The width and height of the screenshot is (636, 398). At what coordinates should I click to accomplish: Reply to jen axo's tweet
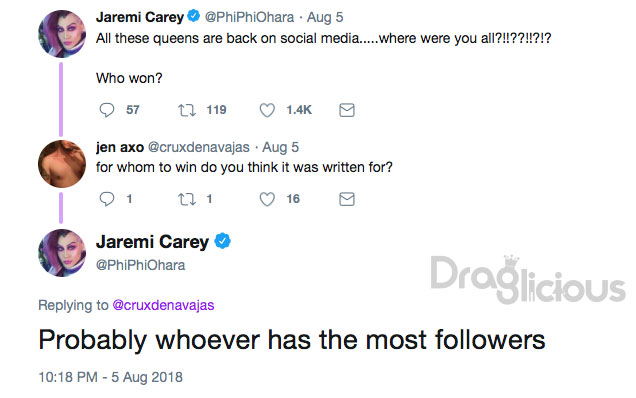(107, 199)
